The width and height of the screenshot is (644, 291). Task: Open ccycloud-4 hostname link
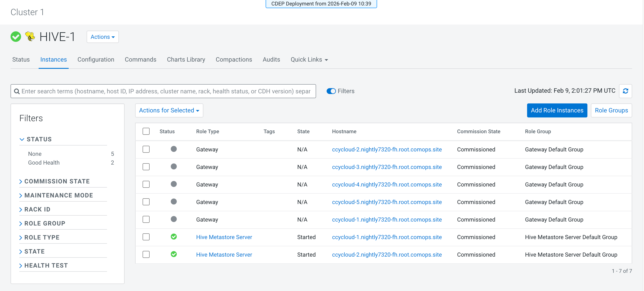(x=387, y=185)
